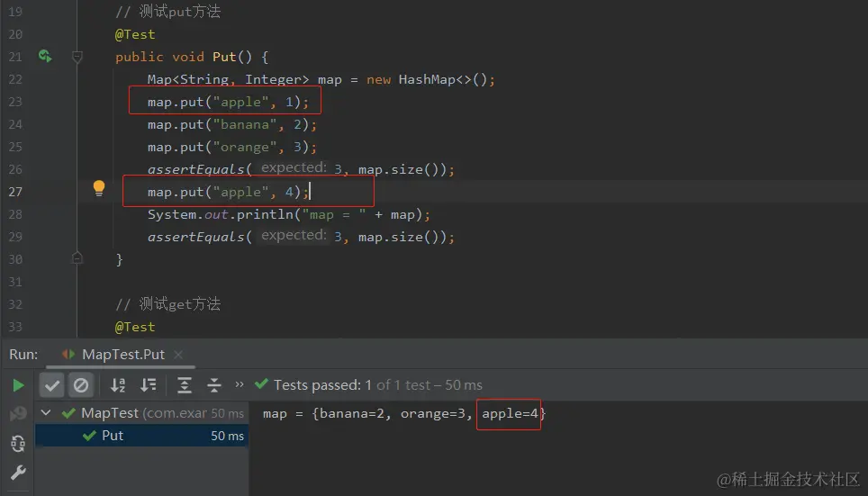Collapse all test results
The width and height of the screenshot is (868, 496).
[213, 385]
